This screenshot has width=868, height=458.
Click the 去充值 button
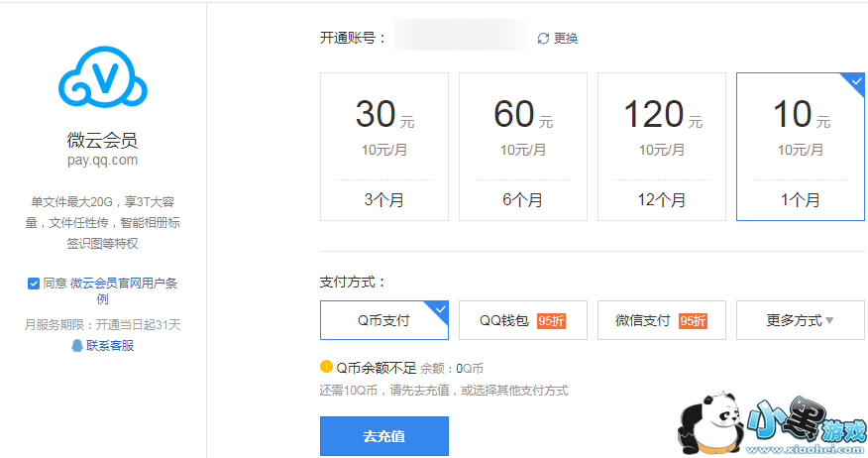coord(384,436)
